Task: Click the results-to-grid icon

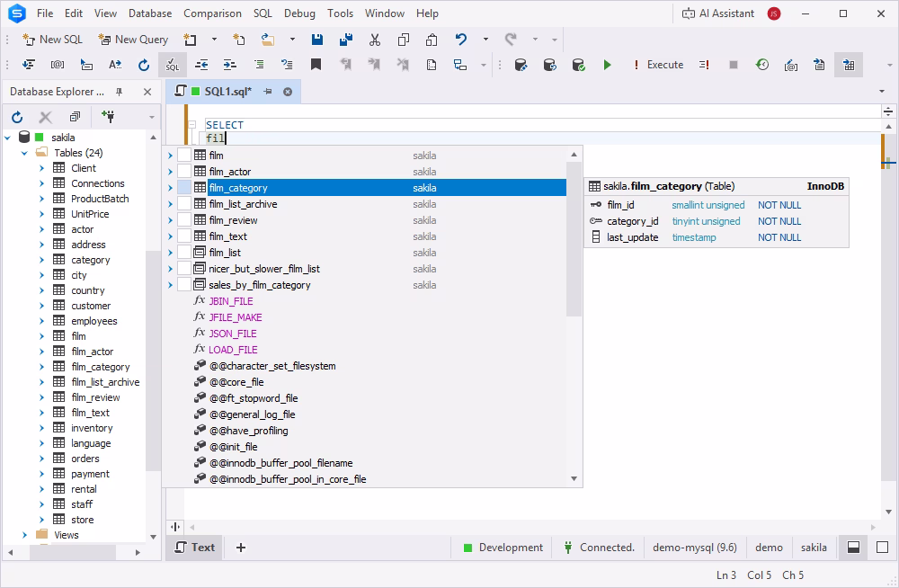Action: pyautogui.click(x=849, y=65)
